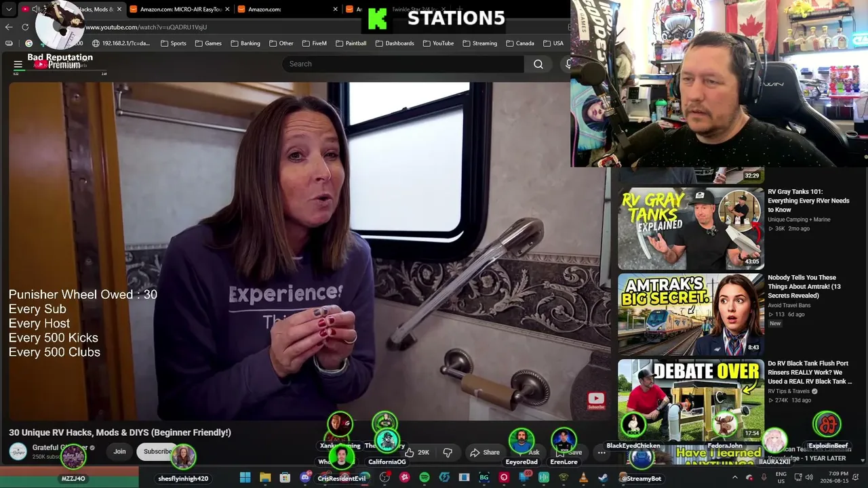Dislike the video with thumbs-down icon

pos(448,452)
